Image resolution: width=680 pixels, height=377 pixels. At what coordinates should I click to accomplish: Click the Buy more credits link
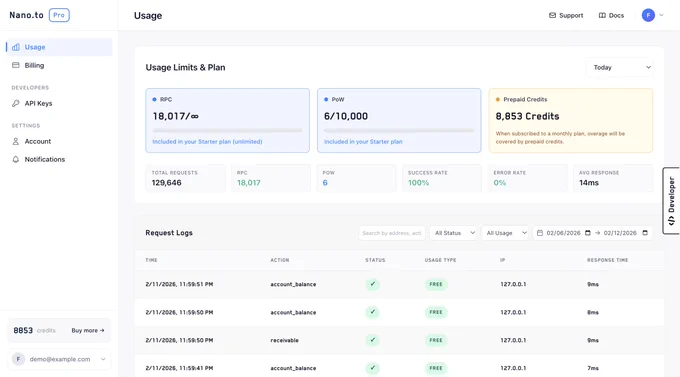pos(88,331)
